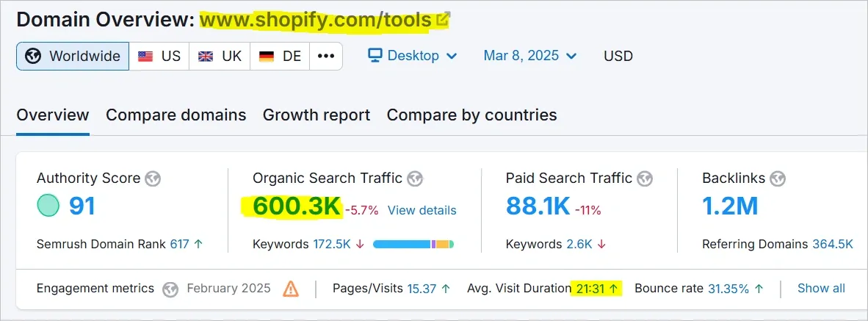The image size is (868, 321).
Task: Click View details link for organic traffic
Action: [422, 210]
